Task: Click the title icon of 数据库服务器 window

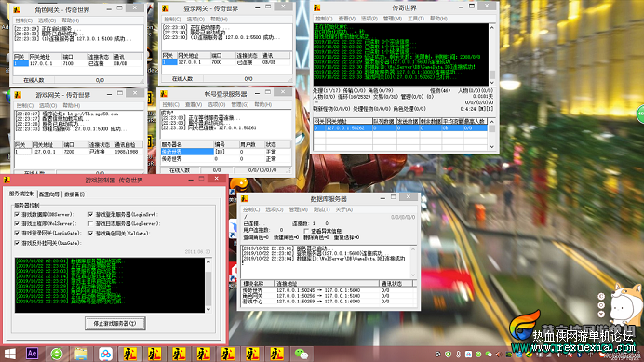Action: (245, 199)
